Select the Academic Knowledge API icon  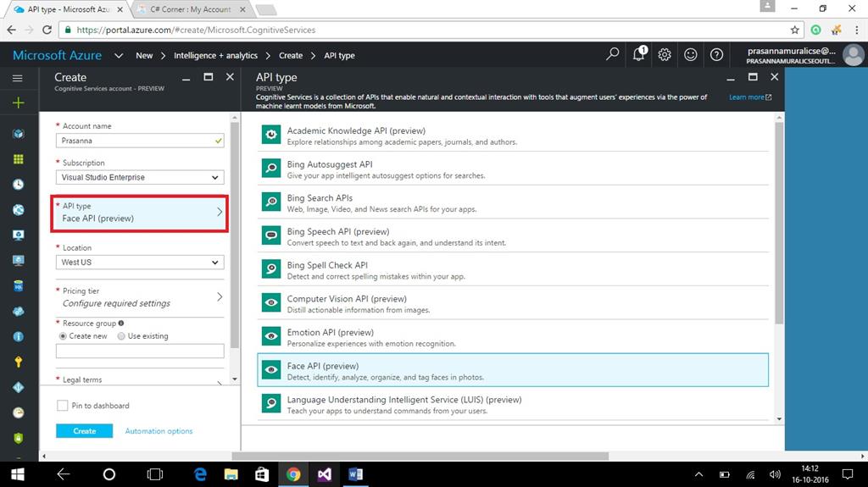tap(271, 135)
